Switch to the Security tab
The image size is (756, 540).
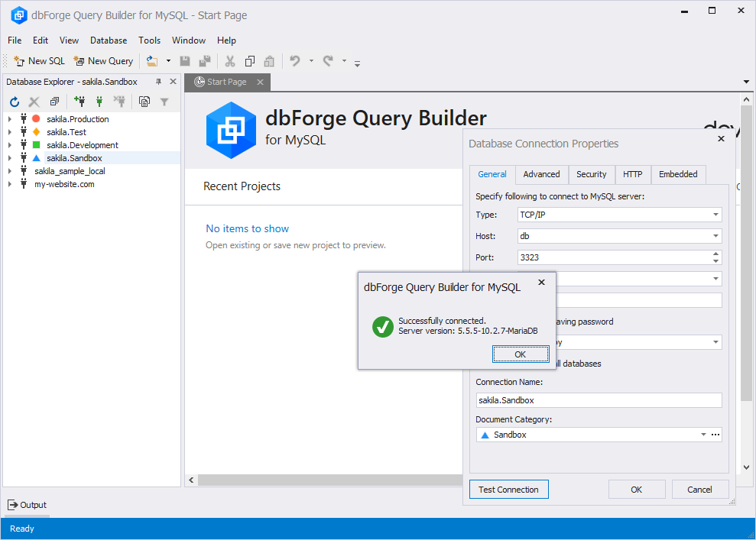point(591,174)
